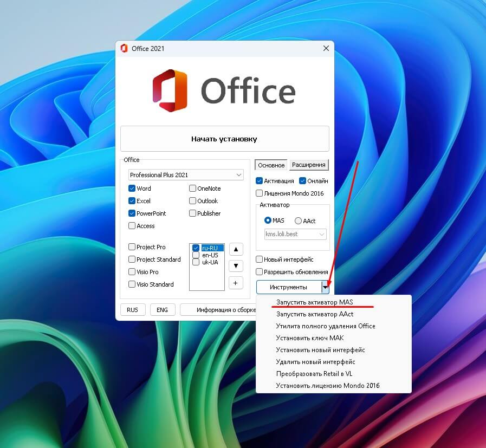The height and width of the screenshot is (448, 486).
Task: Enable the Разрешить обновления checkbox
Action: click(x=259, y=272)
